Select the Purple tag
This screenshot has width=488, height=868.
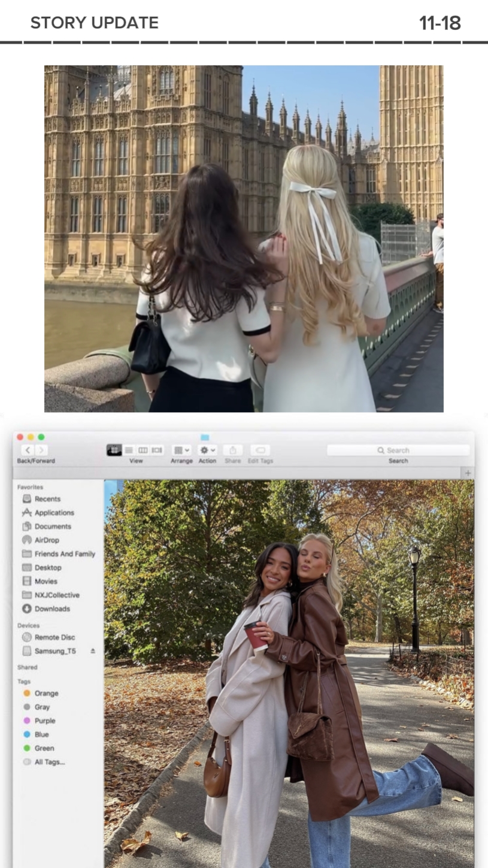coord(44,721)
